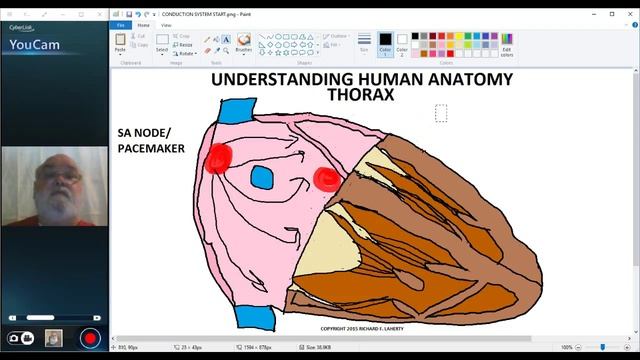
Task: Click the Resize button
Action: (182, 45)
